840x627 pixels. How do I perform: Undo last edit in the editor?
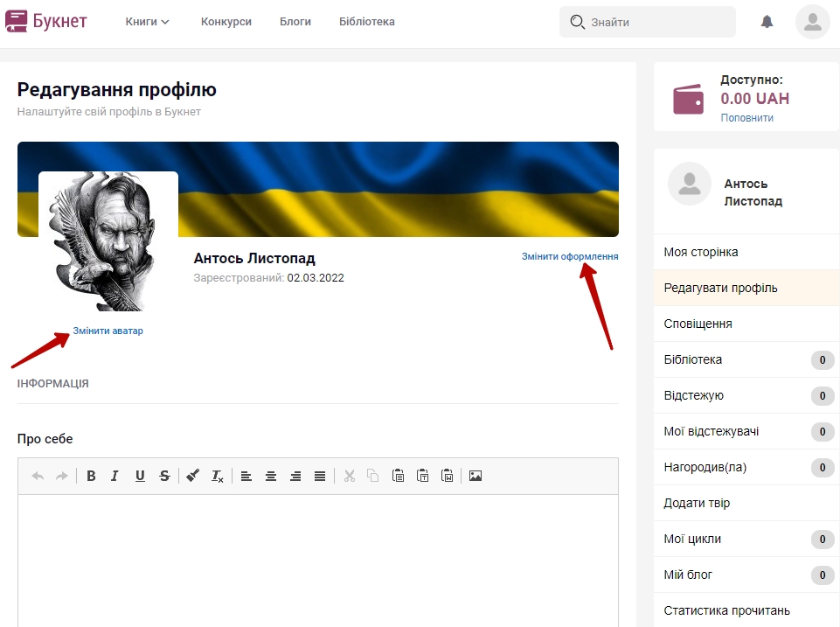point(38,476)
